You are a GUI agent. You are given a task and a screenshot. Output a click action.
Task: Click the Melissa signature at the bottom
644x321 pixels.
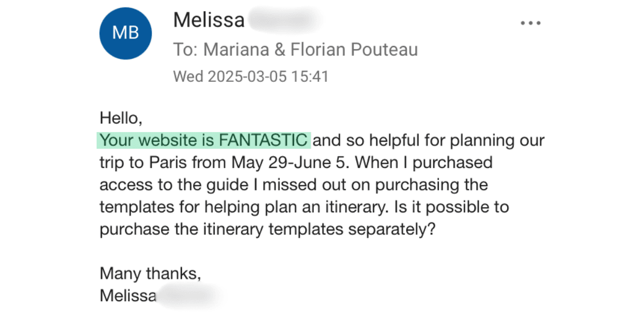pyautogui.click(x=128, y=295)
